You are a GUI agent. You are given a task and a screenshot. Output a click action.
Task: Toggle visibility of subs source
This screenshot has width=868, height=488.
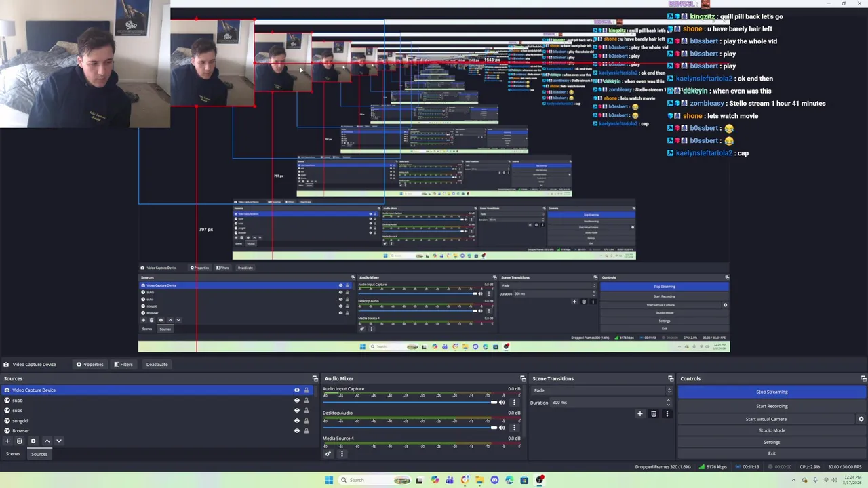click(296, 411)
